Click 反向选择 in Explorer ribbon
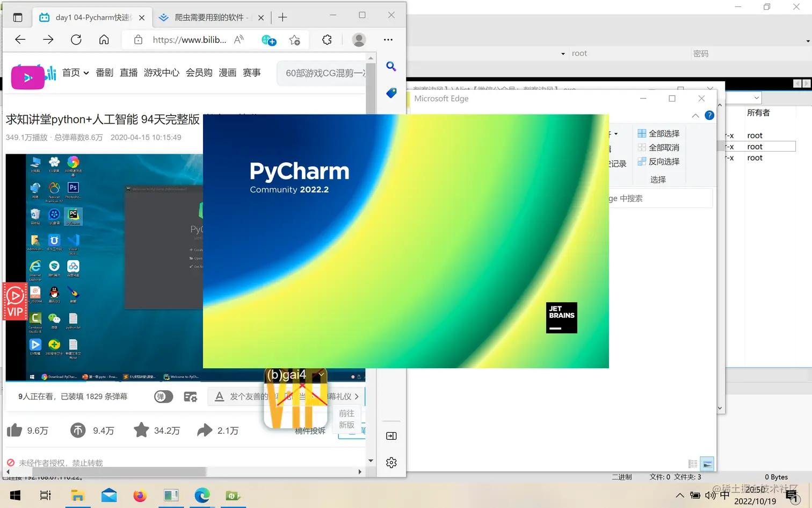Image resolution: width=812 pixels, height=508 pixels. [658, 161]
